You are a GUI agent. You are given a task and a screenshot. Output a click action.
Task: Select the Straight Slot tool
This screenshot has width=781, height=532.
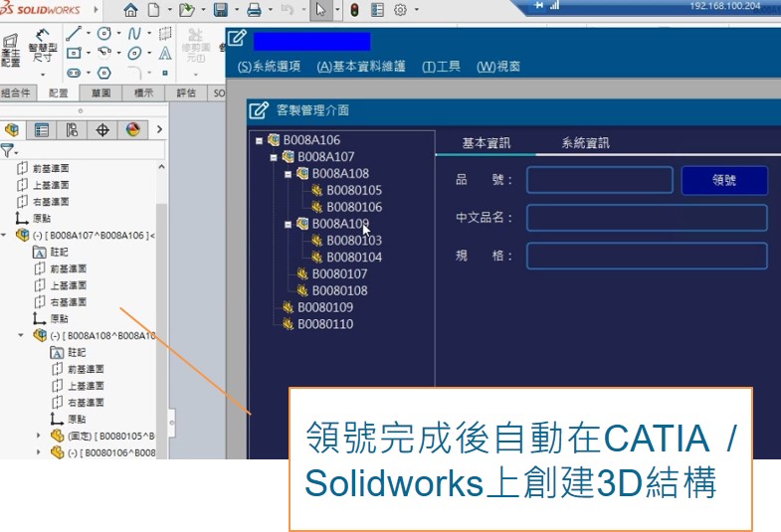(74, 73)
